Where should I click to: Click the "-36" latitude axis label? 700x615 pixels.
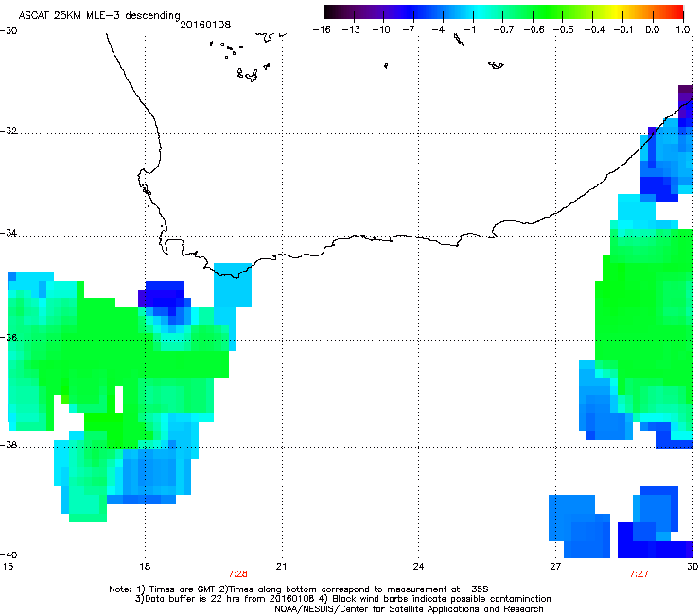pyautogui.click(x=9, y=337)
